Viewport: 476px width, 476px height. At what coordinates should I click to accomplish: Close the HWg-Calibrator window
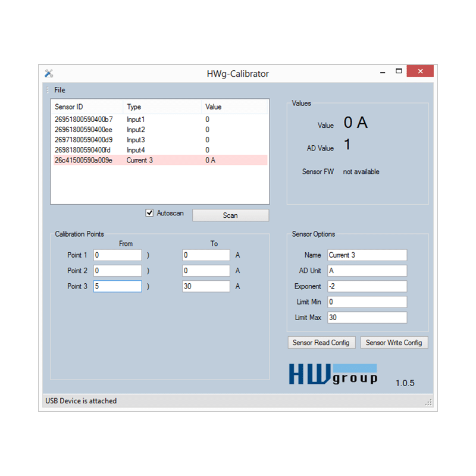coord(420,71)
